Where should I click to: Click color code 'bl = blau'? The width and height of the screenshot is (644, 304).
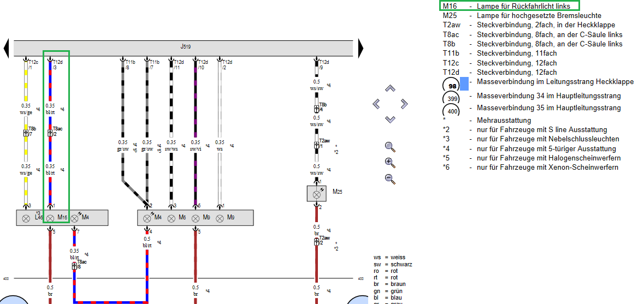tap(388, 297)
